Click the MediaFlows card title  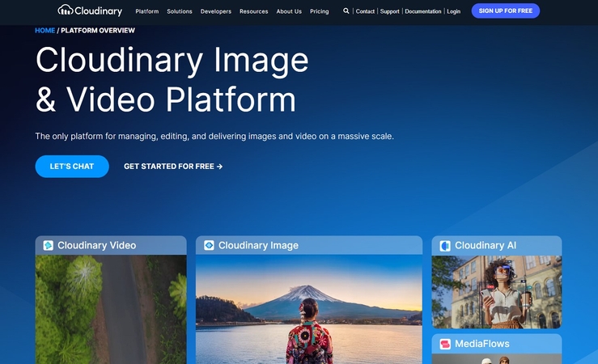(x=482, y=344)
